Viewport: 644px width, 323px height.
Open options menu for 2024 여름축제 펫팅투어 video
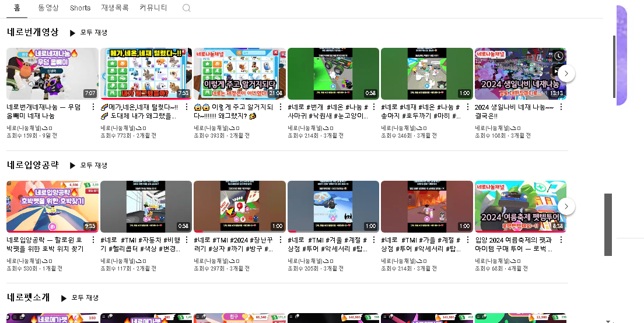pos(561,240)
